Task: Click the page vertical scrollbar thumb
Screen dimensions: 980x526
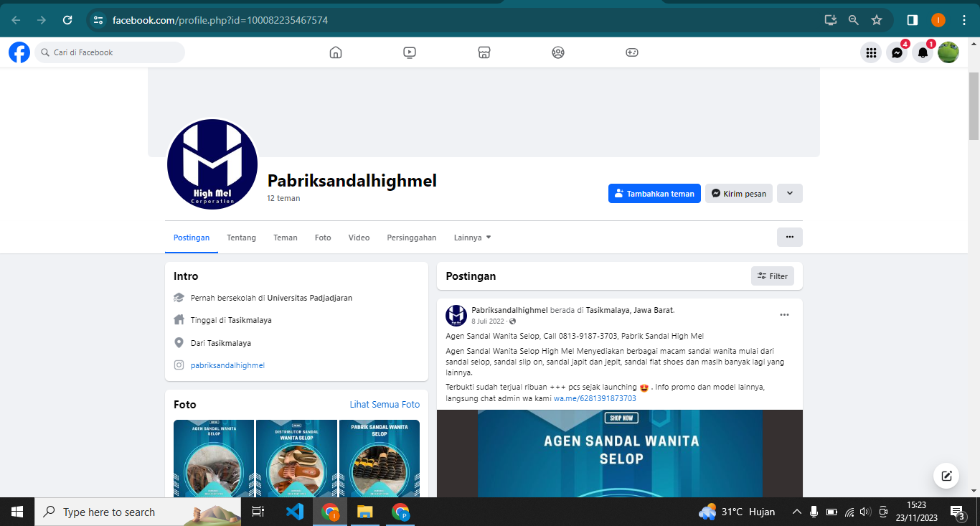Action: tap(974, 106)
